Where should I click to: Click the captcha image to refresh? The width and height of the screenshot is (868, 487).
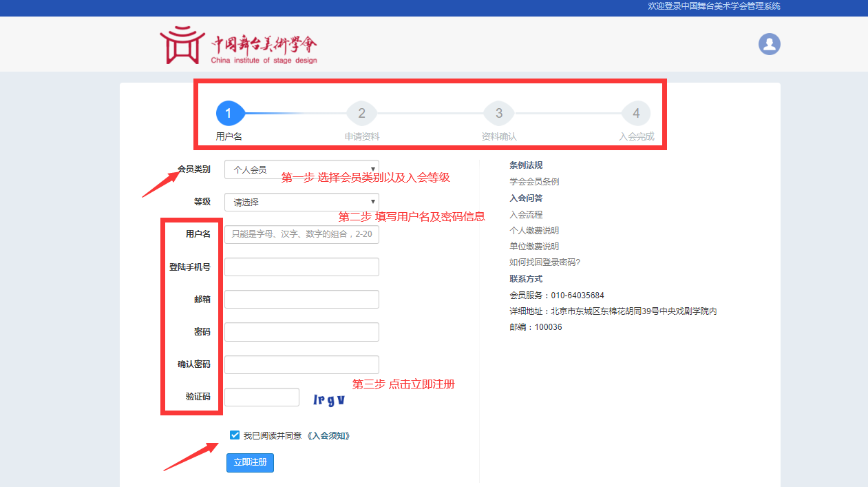329,400
